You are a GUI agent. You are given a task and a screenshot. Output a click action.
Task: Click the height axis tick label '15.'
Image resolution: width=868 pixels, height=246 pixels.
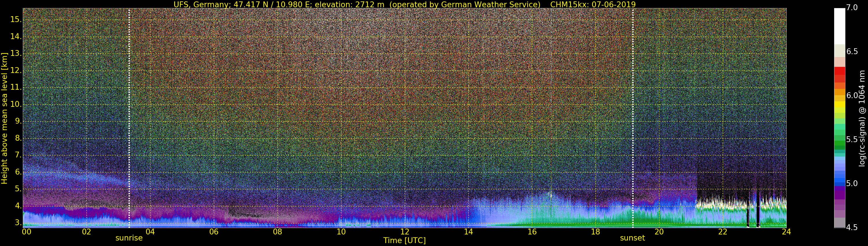click(x=16, y=20)
